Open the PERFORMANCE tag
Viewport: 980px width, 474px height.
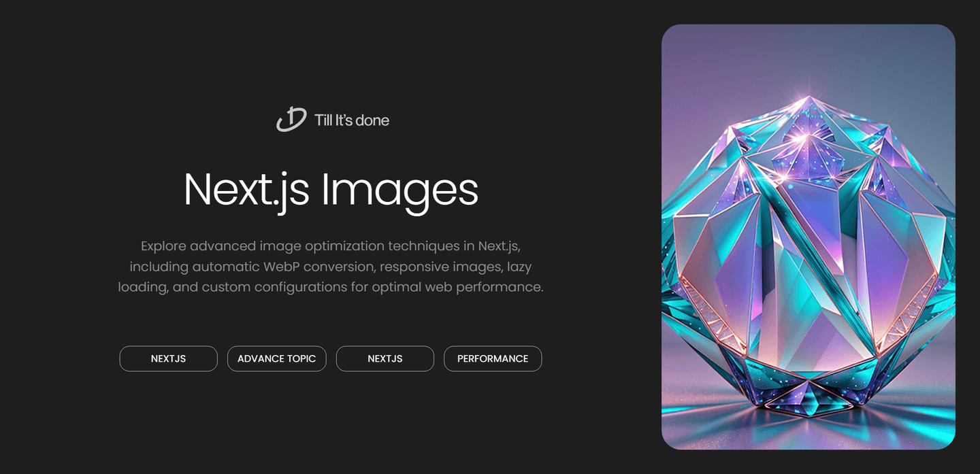pyautogui.click(x=493, y=358)
